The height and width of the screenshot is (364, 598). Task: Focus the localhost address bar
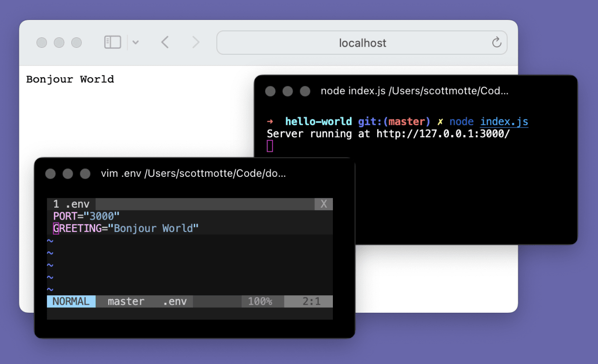tap(362, 43)
